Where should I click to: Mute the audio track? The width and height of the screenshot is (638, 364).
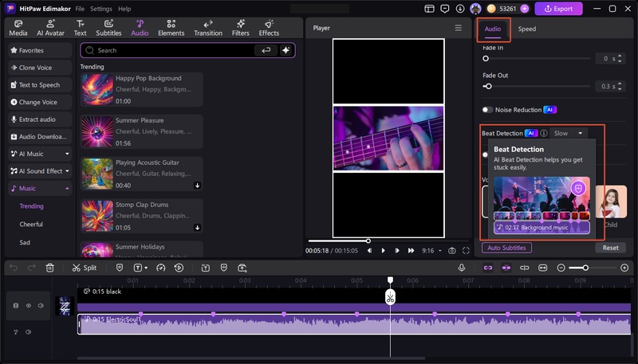[28, 332]
